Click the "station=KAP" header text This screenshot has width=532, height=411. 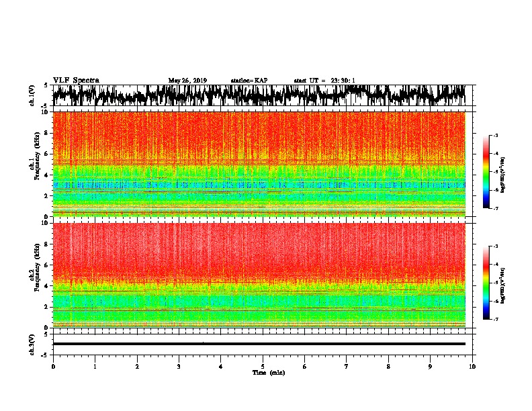[249, 81]
